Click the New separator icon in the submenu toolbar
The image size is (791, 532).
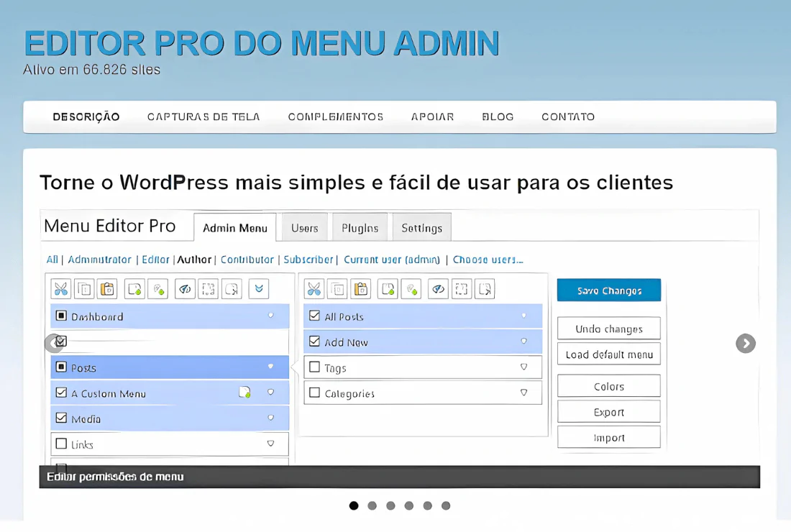point(411,289)
